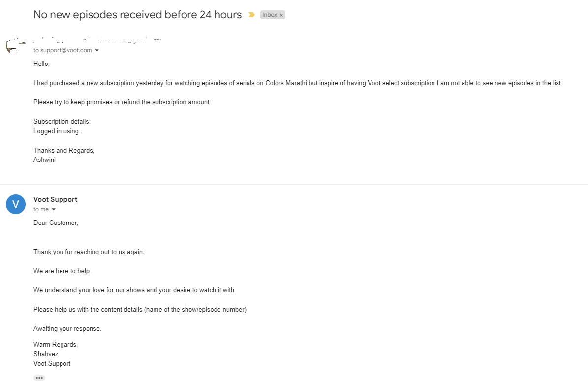
Task: Click the Inbox label tag
Action: click(270, 15)
